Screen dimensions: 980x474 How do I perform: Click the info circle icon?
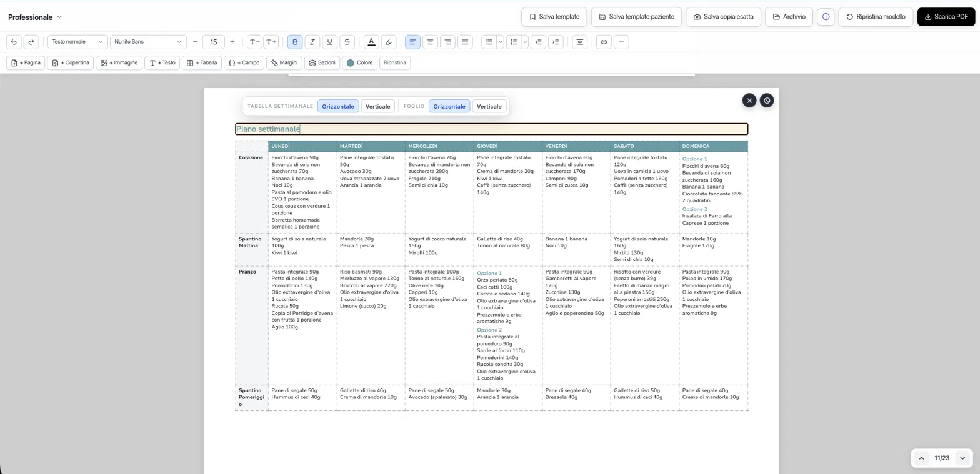[x=826, y=17]
